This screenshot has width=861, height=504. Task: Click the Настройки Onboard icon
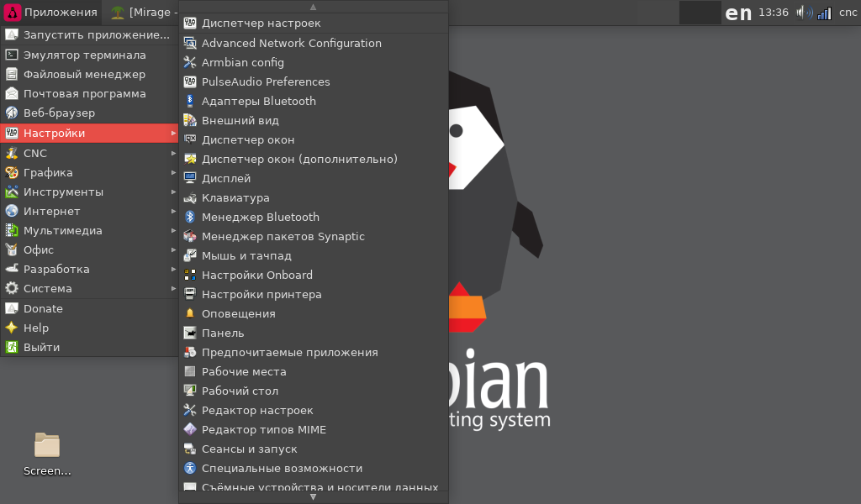[190, 275]
